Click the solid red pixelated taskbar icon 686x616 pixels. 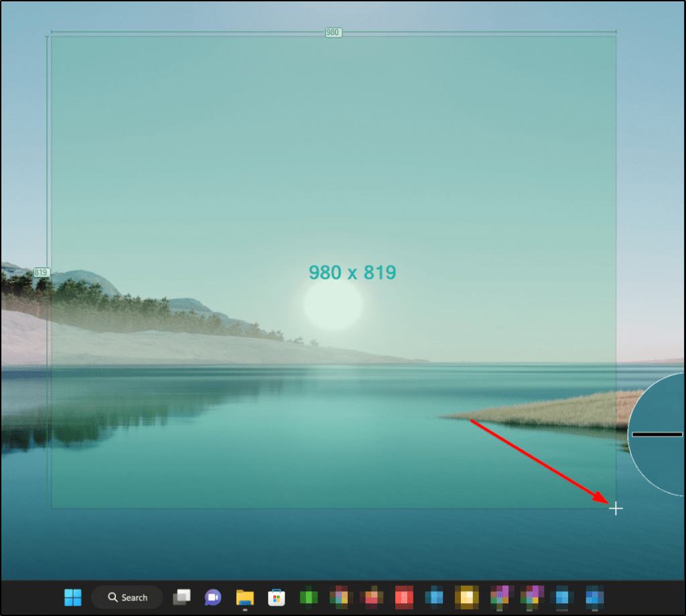point(404,597)
